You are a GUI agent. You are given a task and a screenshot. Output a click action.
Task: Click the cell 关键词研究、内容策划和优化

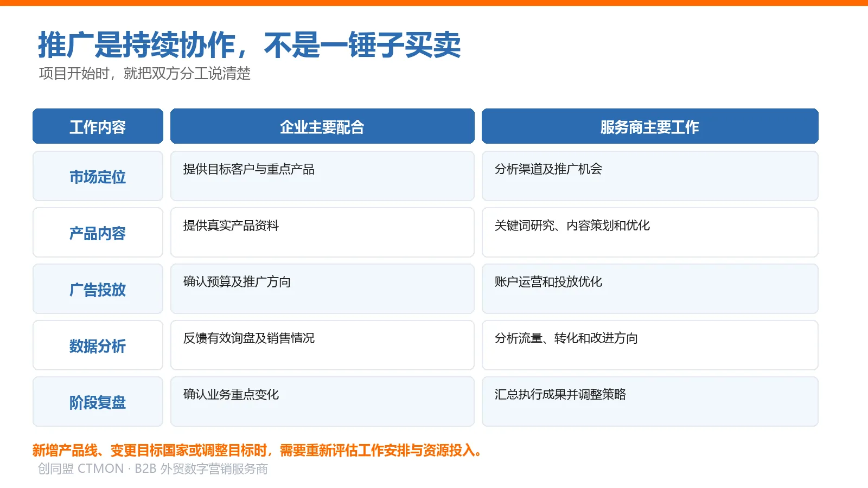650,233
